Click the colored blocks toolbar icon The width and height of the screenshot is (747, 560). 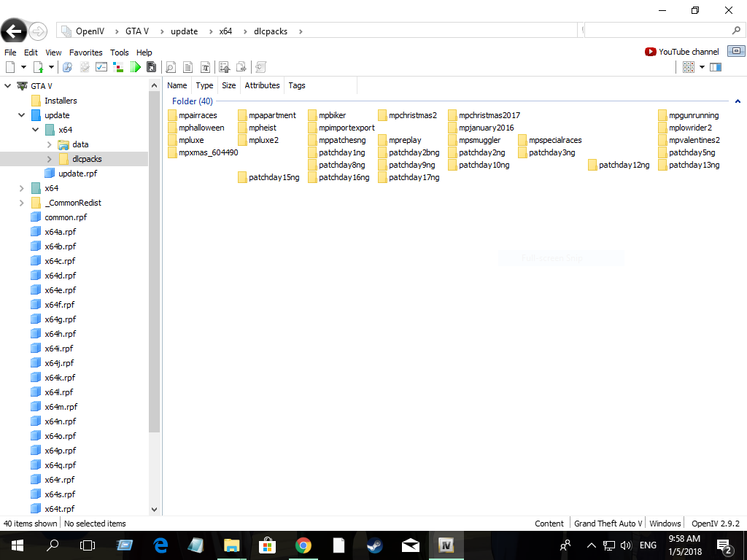point(118,67)
